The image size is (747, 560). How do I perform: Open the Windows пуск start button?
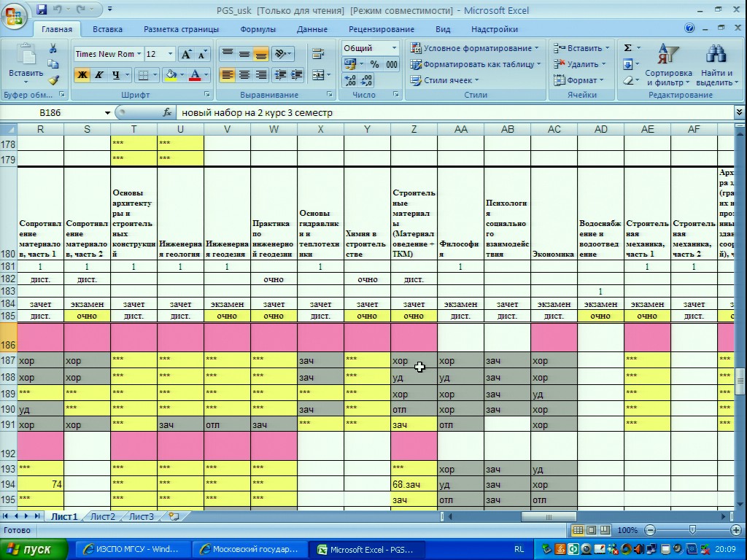pos(34,550)
